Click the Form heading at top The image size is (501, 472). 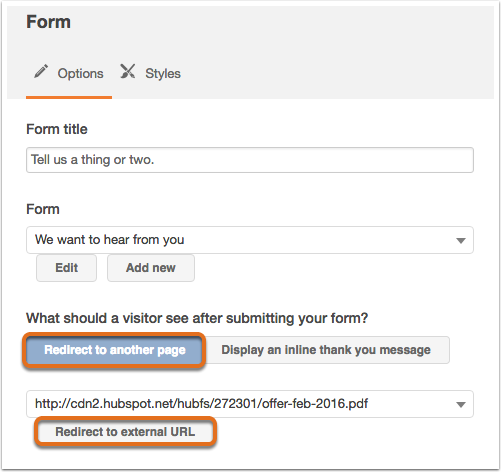click(49, 22)
